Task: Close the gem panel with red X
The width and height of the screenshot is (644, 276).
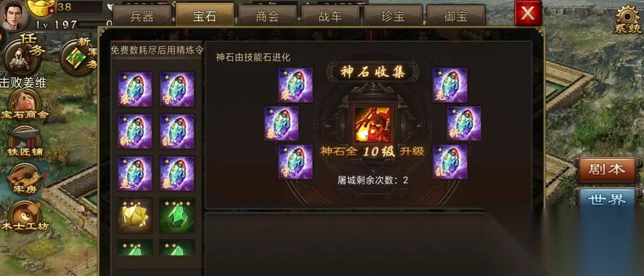Action: [528, 13]
